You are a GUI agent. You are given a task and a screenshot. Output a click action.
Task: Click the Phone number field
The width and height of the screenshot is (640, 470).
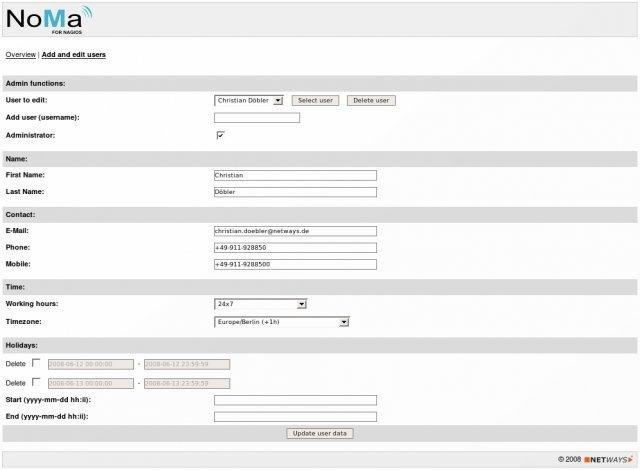coord(295,248)
